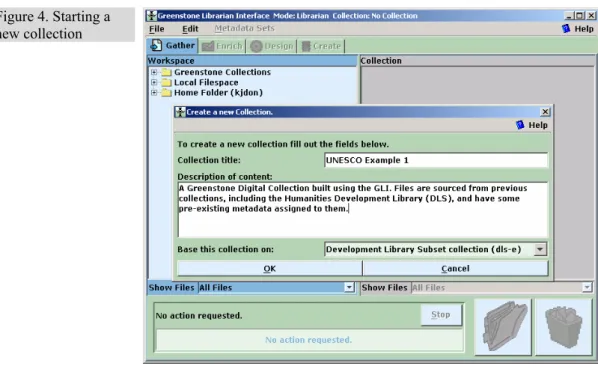598x378 pixels.
Task: Open the Workspace Show Files filter dropdown
Action: [x=349, y=287]
